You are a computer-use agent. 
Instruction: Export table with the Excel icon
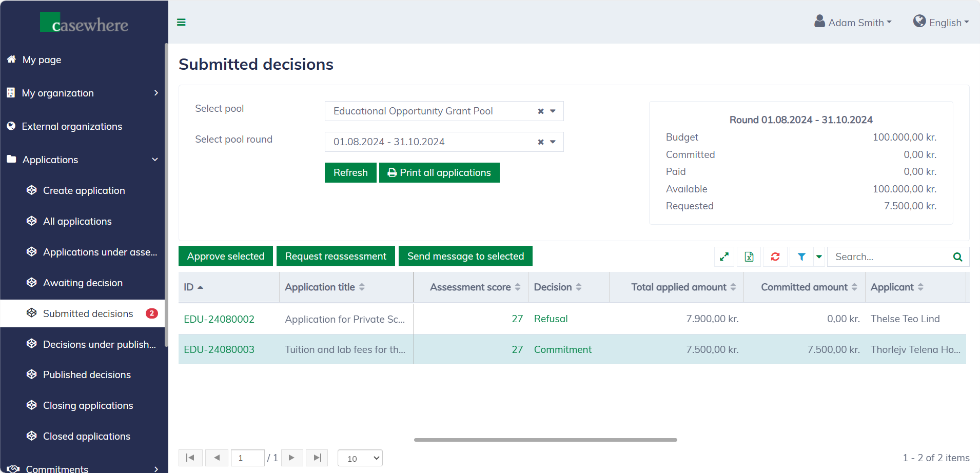point(749,257)
